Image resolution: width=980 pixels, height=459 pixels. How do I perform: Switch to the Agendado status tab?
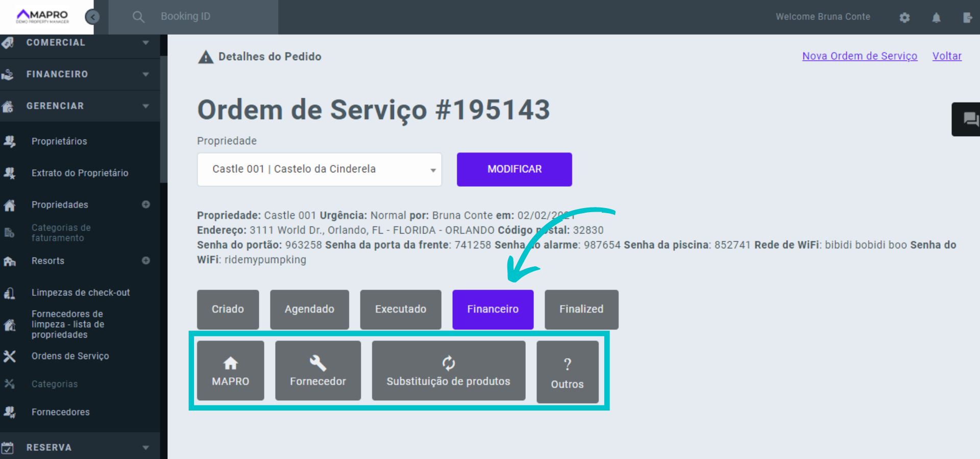309,310
